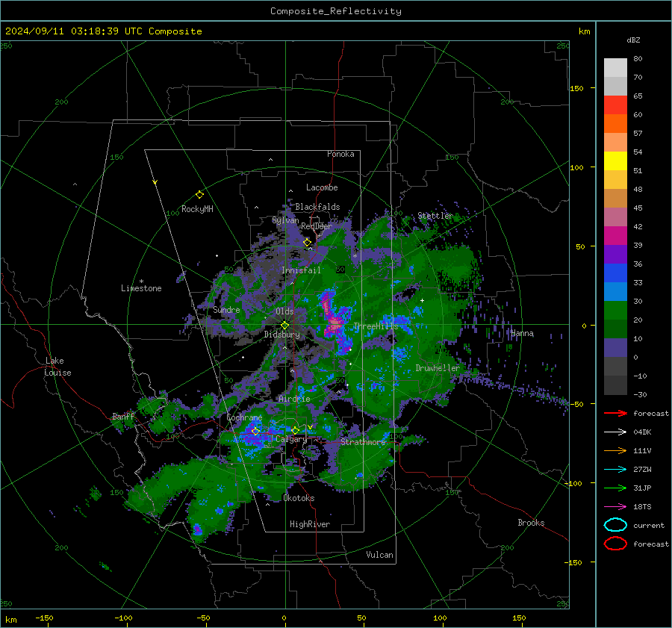Click the cyan 27ZW arrow legend icon

click(x=615, y=470)
